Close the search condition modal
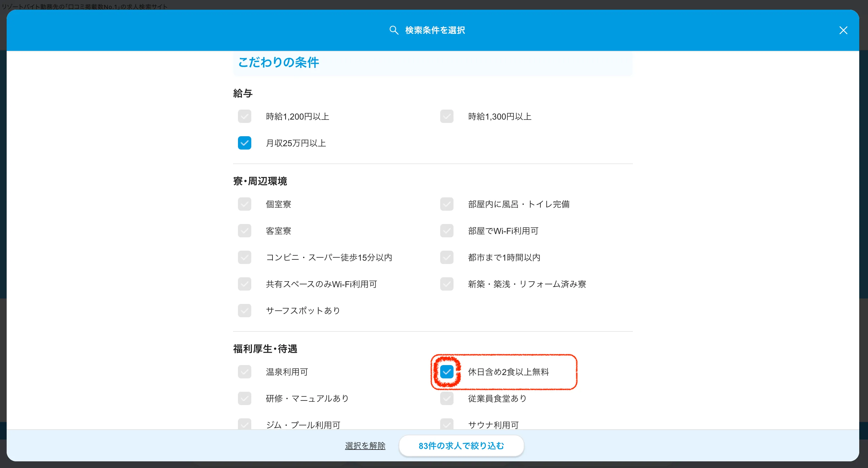This screenshot has height=468, width=868. click(x=843, y=30)
